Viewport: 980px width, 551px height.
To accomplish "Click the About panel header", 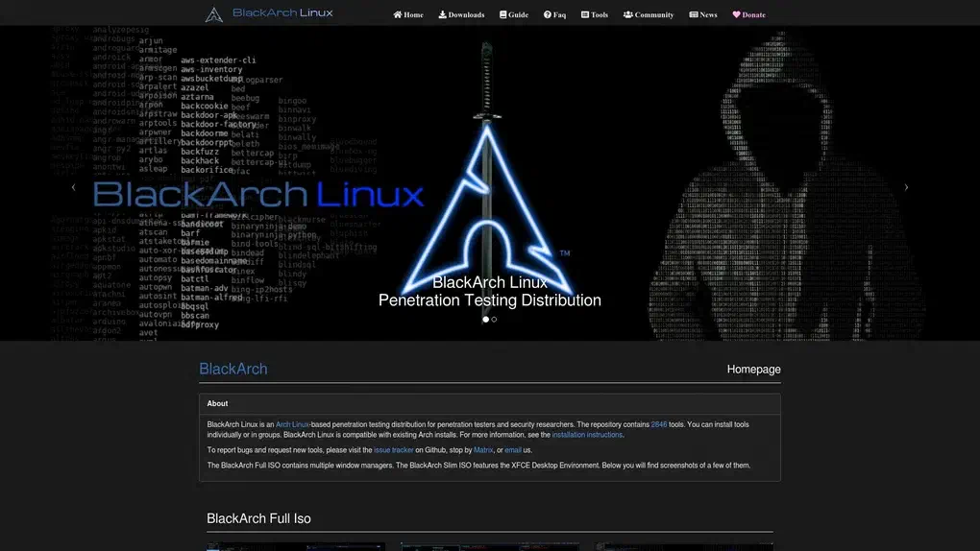I will [490, 403].
